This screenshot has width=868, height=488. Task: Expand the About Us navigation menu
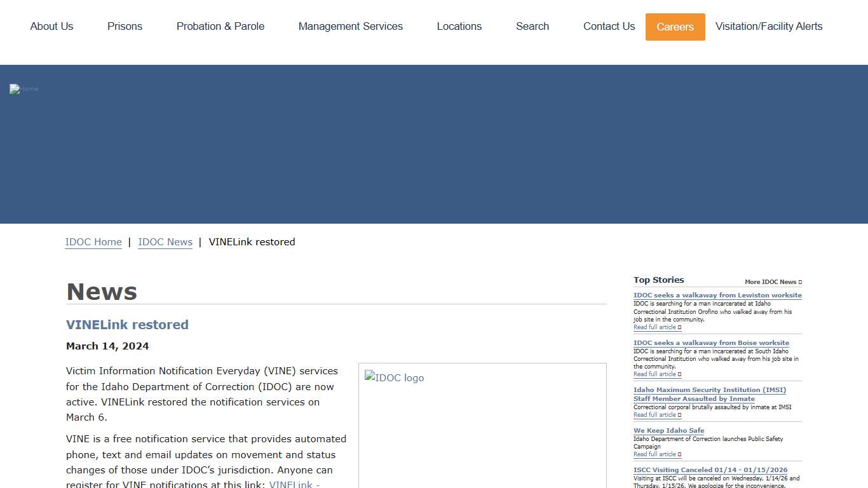point(51,27)
